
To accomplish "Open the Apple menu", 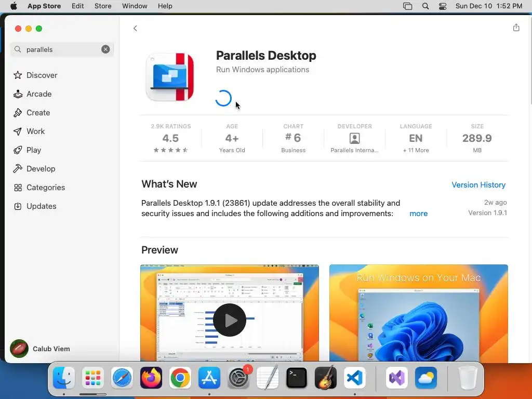I will (x=14, y=6).
